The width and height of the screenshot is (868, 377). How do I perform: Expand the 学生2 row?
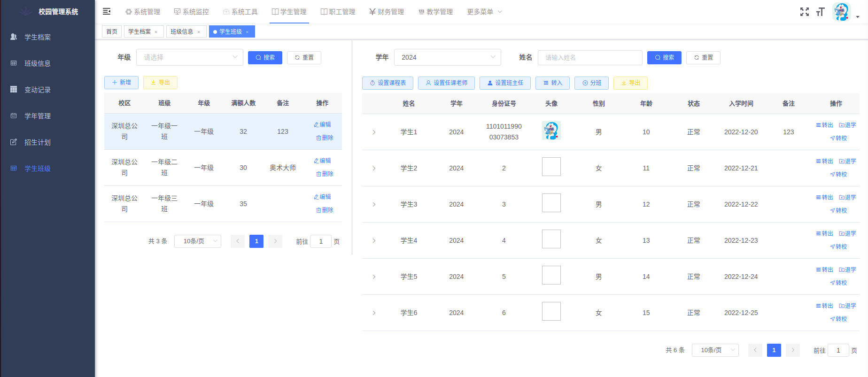(x=374, y=169)
